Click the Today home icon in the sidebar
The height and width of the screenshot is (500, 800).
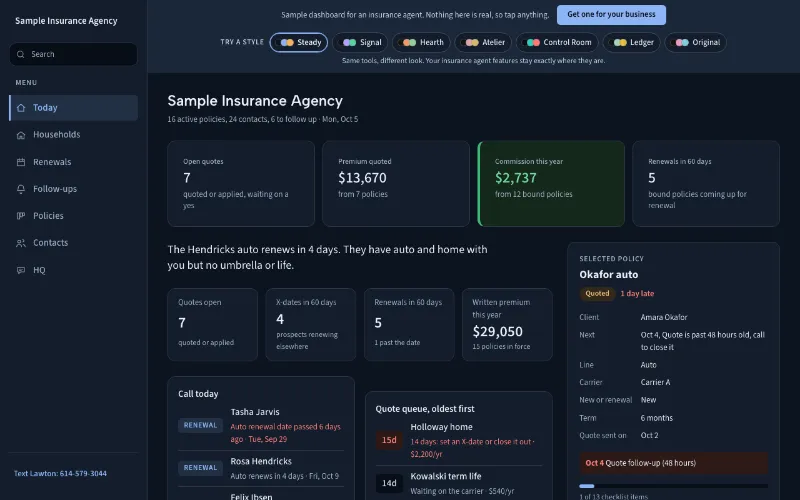coord(21,108)
